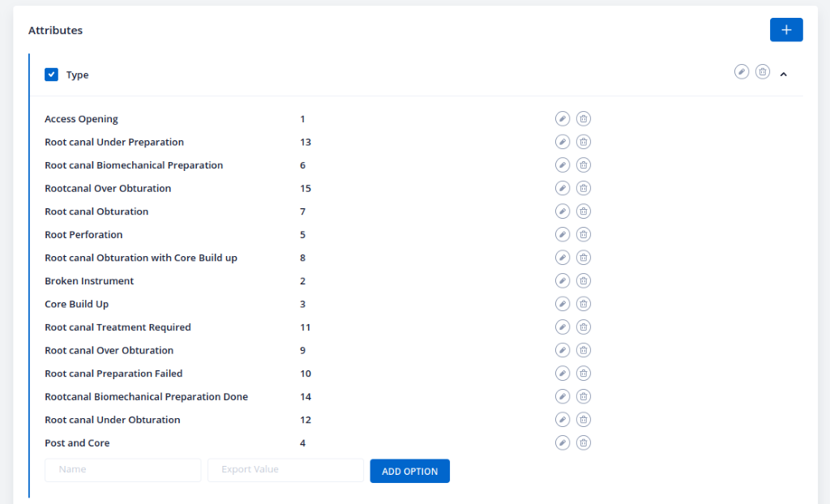Delete the Core Build Up option

tap(584, 304)
